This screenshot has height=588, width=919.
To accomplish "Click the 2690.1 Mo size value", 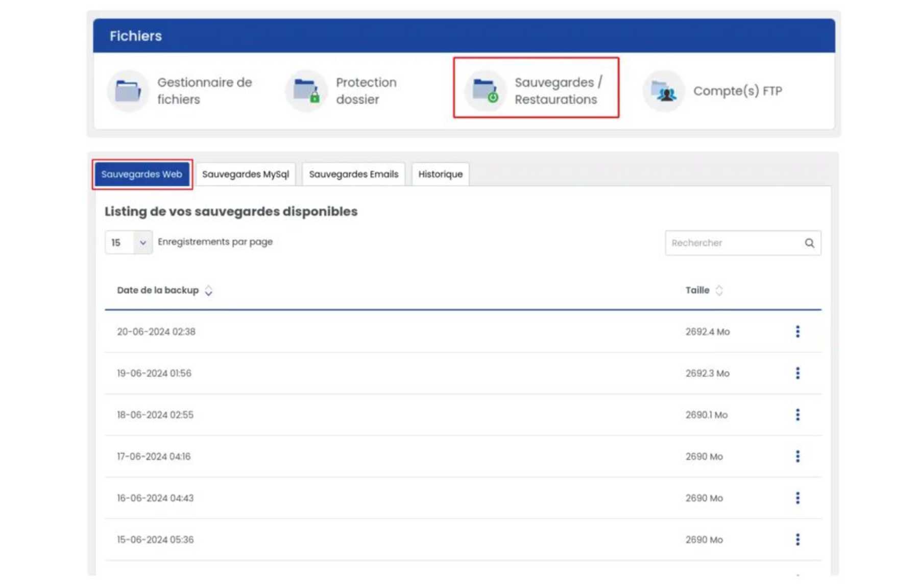I will pyautogui.click(x=707, y=415).
